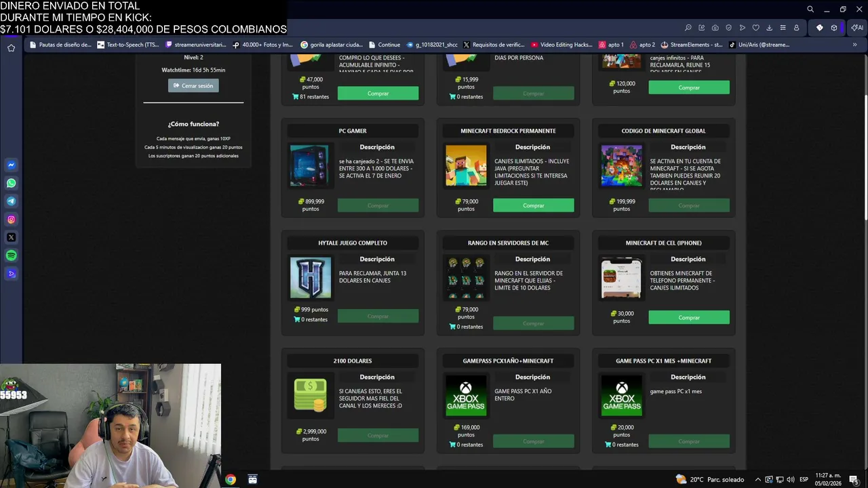This screenshot has width=868, height=488.
Task: Open 'gorila aplastar ciuda...' bookmark
Action: (332, 45)
